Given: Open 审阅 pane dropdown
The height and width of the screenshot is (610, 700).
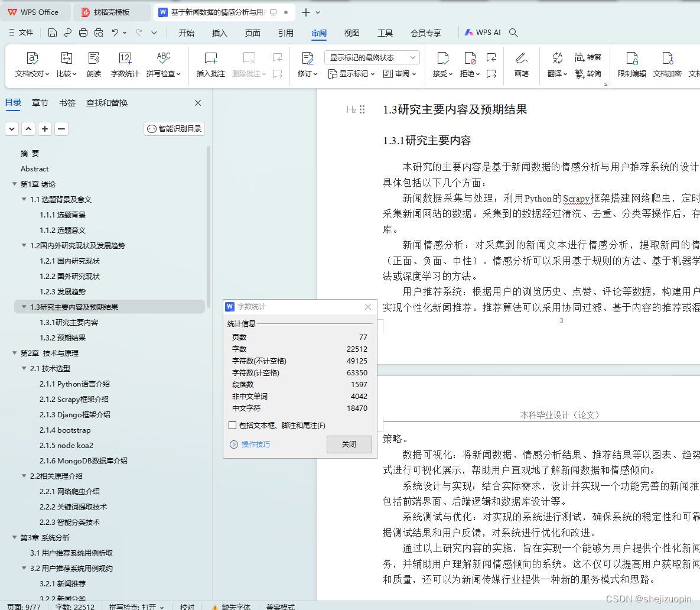Looking at the screenshot, I should point(399,74).
